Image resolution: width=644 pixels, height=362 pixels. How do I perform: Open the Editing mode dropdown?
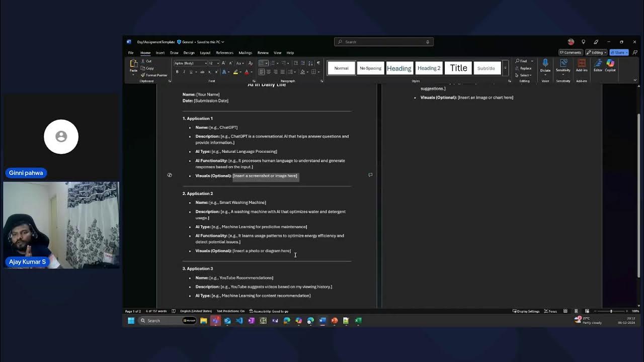tap(596, 52)
